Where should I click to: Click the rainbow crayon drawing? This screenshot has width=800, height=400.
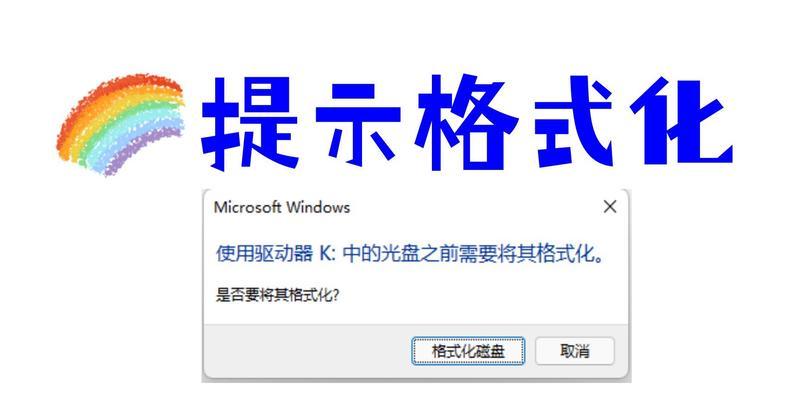(121, 124)
